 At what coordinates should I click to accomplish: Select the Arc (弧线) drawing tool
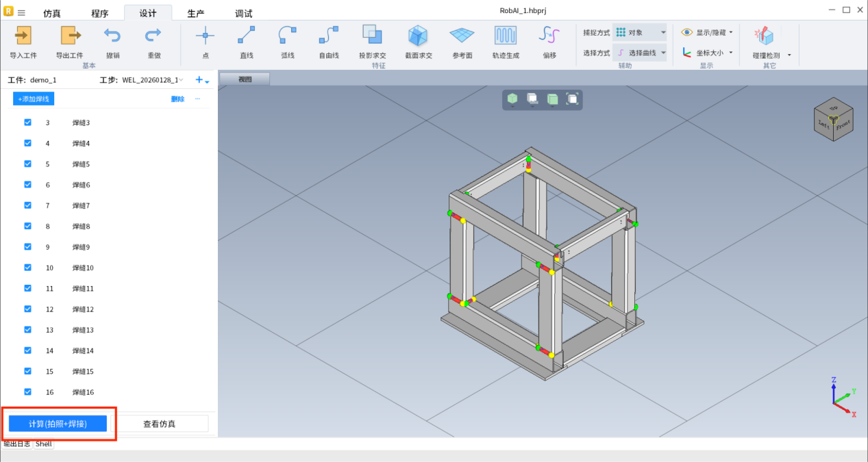click(288, 36)
